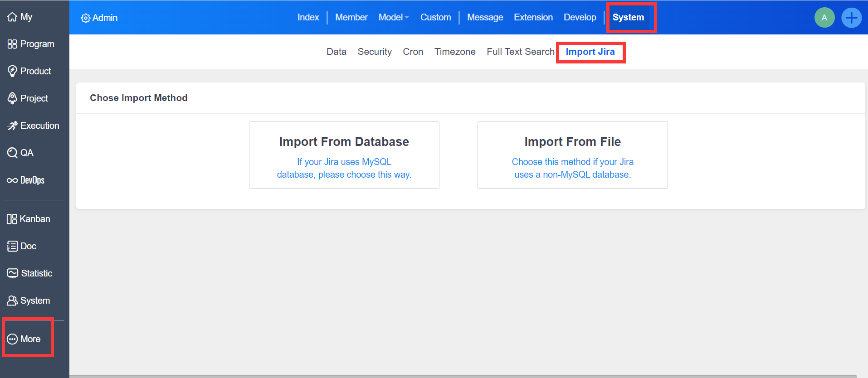Select the Execution runner icon

tap(12, 126)
